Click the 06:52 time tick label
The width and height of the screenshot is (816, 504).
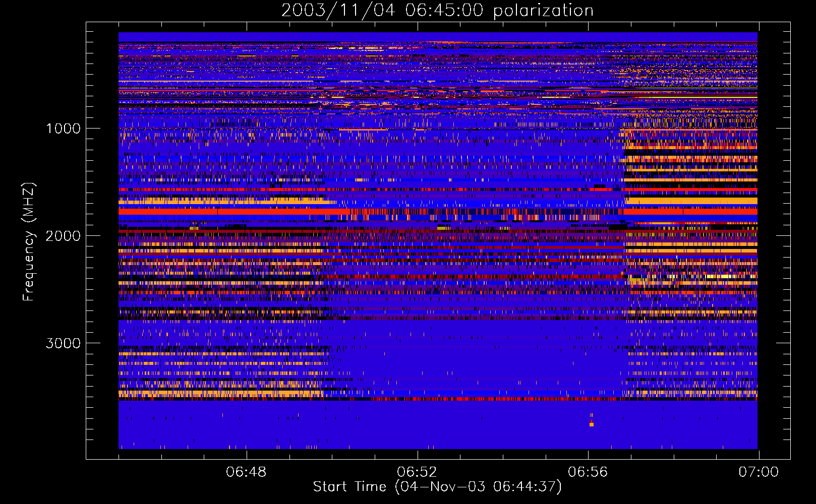(x=417, y=472)
